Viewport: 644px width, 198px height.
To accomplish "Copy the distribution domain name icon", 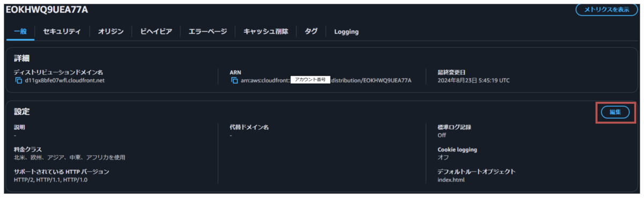I will pos(19,80).
